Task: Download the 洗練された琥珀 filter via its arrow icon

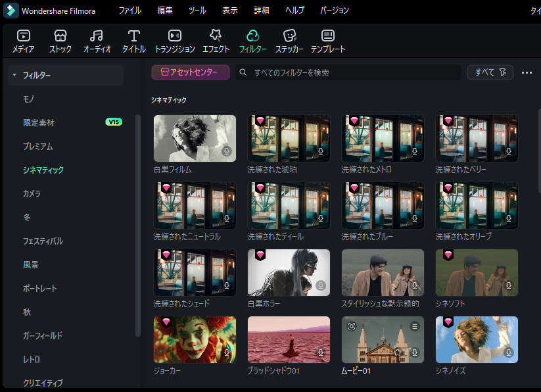Action: tap(321, 151)
